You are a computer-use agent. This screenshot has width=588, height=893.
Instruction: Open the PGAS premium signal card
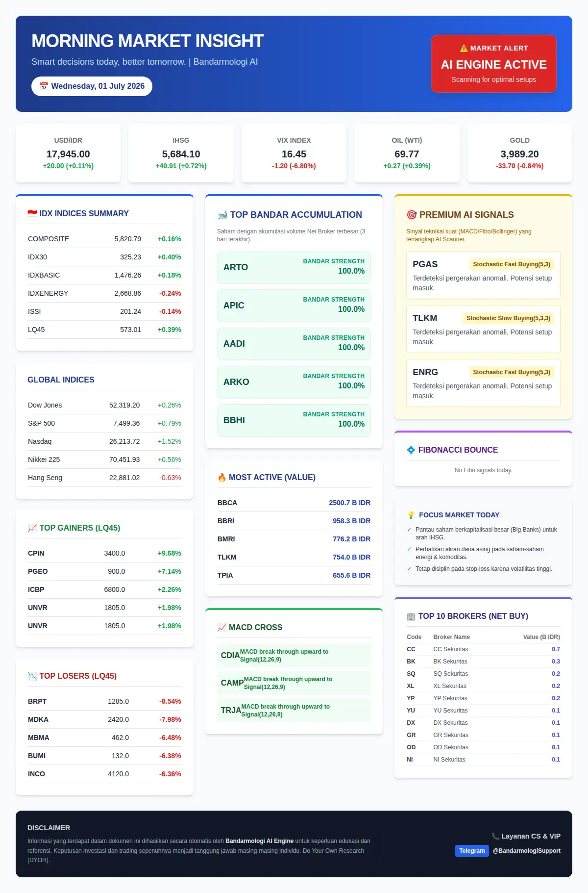(483, 275)
